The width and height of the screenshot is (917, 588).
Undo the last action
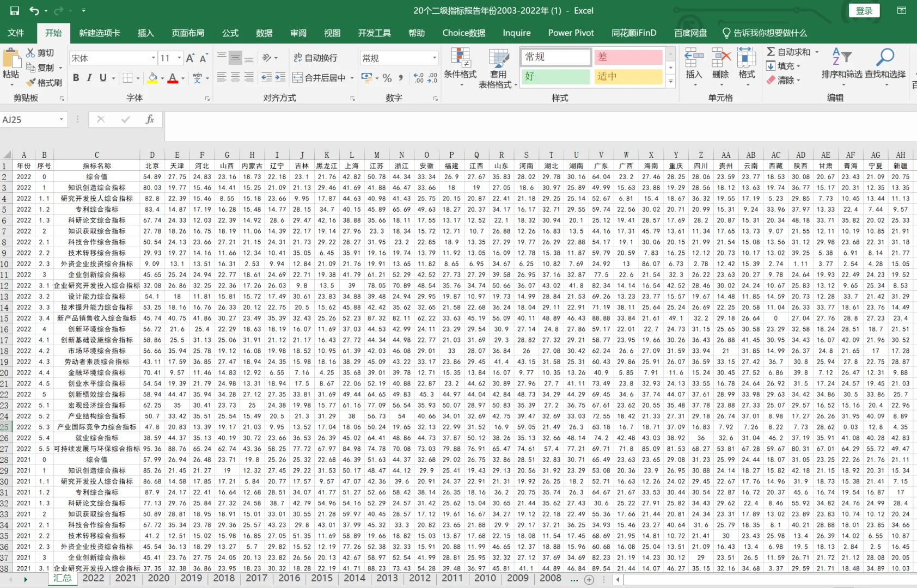(34, 10)
